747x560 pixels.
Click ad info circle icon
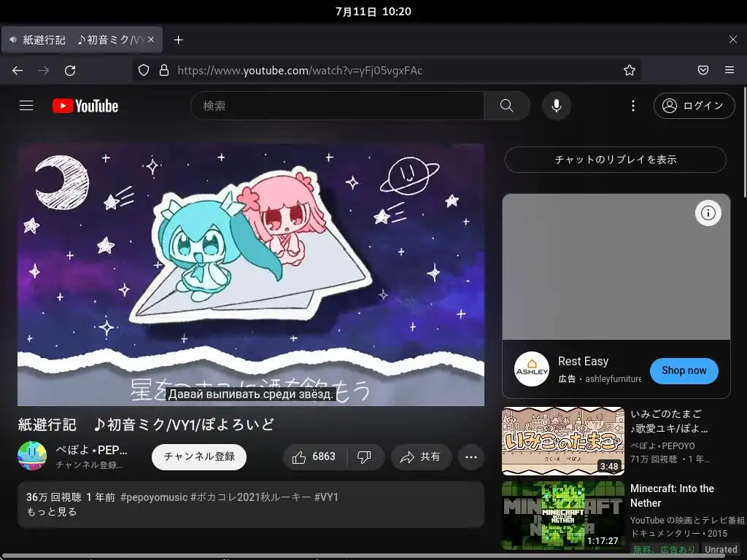pos(708,213)
